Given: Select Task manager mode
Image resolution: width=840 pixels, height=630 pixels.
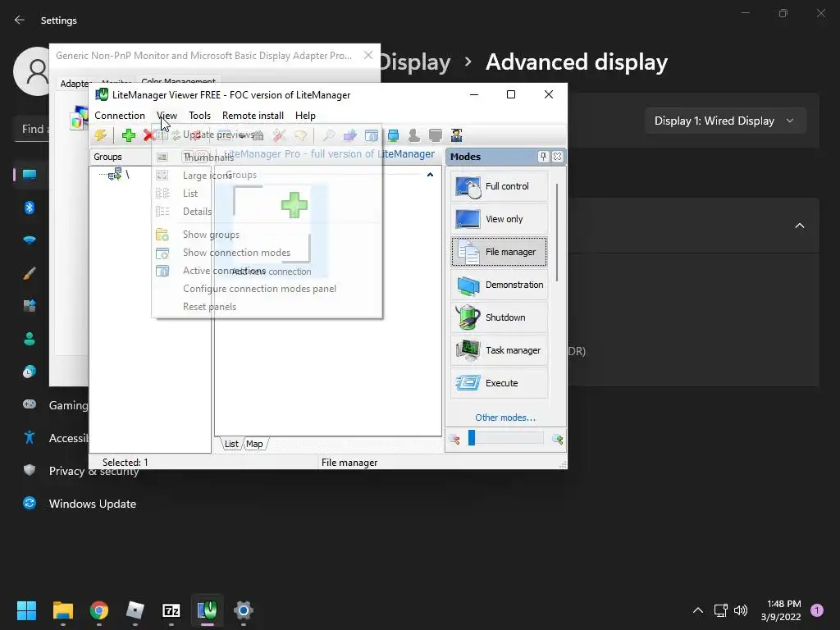Looking at the screenshot, I should 500,350.
